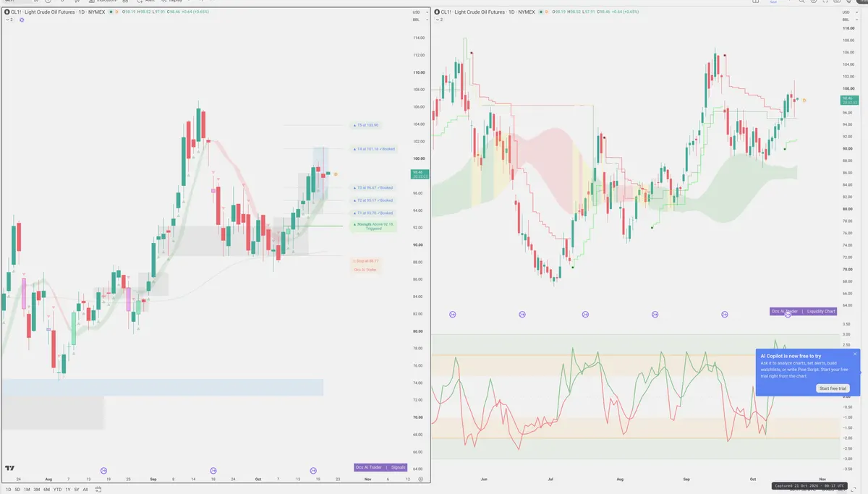This screenshot has height=494, width=868.
Task: Click the left chart CL1! symbol title
Action: (x=58, y=12)
